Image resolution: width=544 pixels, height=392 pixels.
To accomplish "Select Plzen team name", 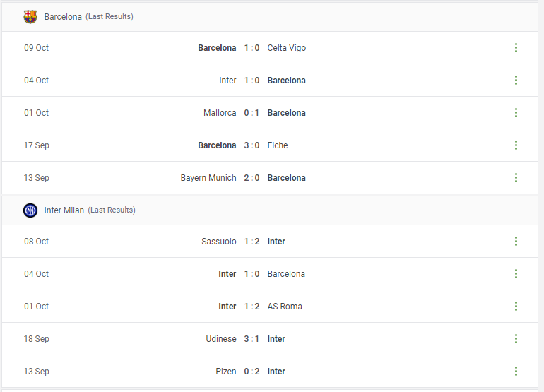I will coord(226,372).
